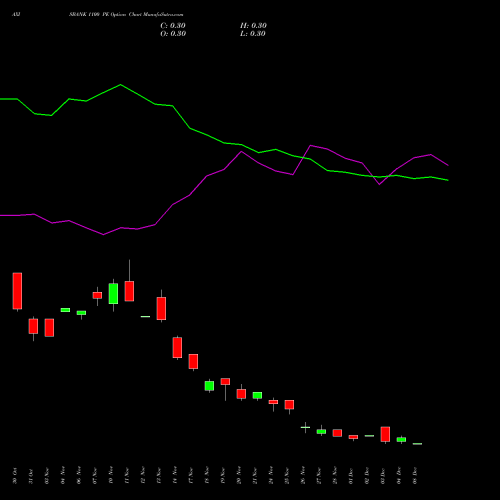The height and width of the screenshot is (500, 500).
Task: Select the red candle above 03 Dec
Action: [x=385, y=434]
